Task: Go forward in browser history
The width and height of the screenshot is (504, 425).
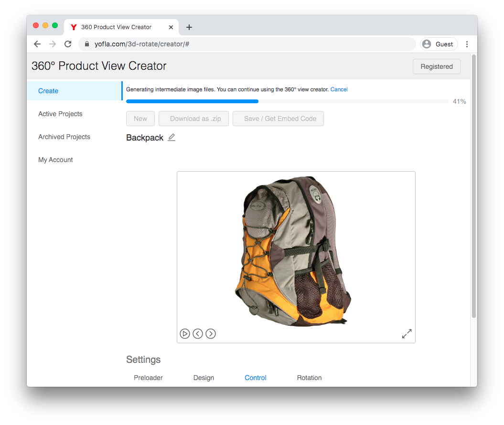Action: pos(53,44)
